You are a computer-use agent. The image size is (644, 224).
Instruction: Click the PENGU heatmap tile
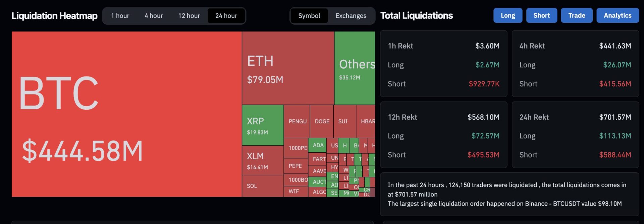coord(297,121)
